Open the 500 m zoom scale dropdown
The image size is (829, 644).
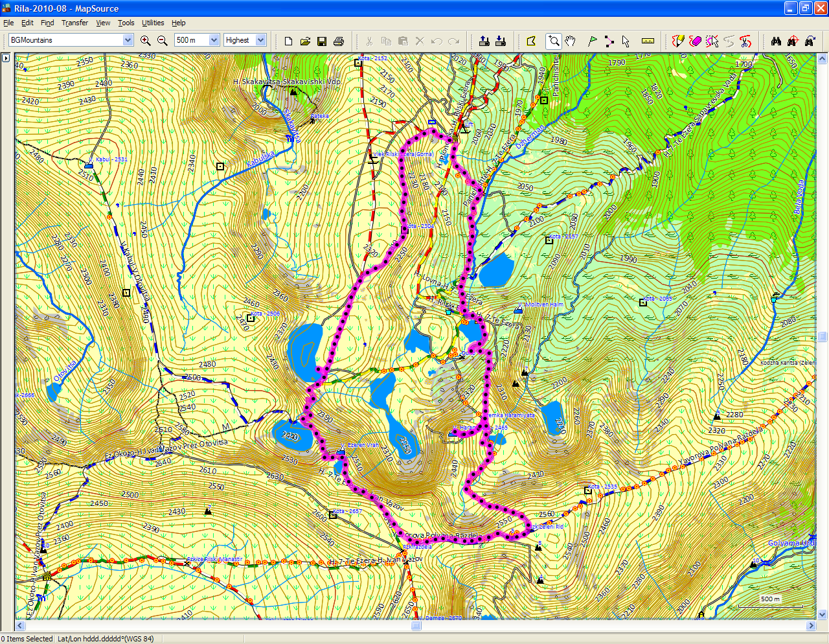(214, 40)
